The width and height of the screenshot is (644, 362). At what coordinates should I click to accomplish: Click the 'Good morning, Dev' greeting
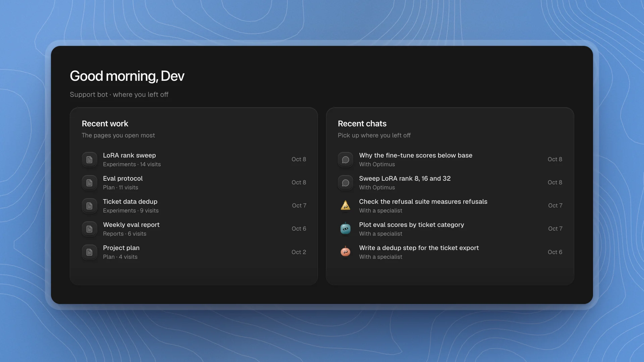click(x=127, y=76)
